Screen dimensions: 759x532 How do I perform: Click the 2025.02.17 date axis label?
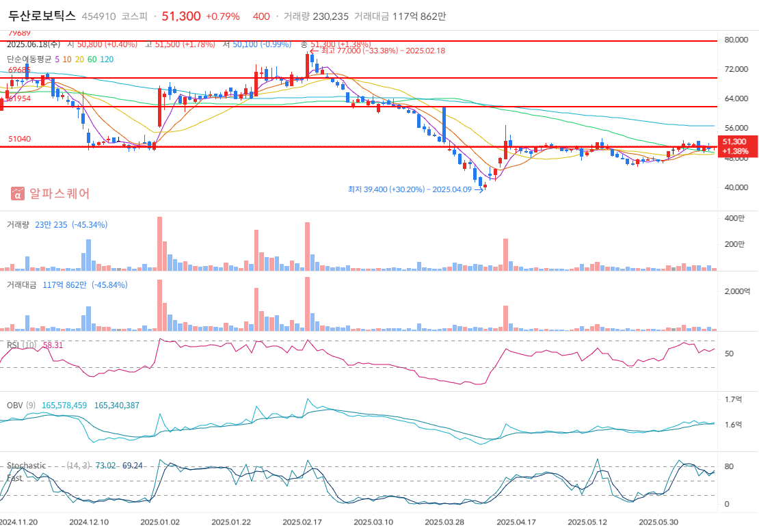(x=302, y=522)
